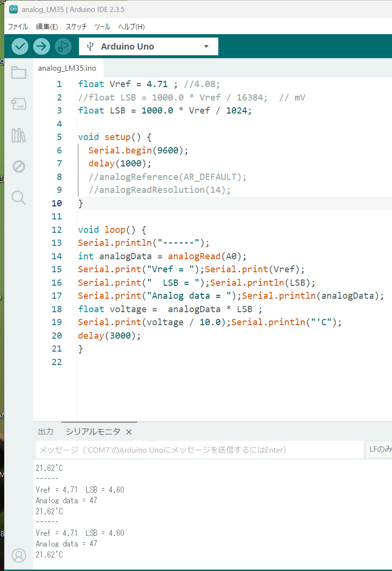The height and width of the screenshot is (571, 392).
Task: Click the Arduino IDE logo in title bar
Action: pyautogui.click(x=13, y=10)
